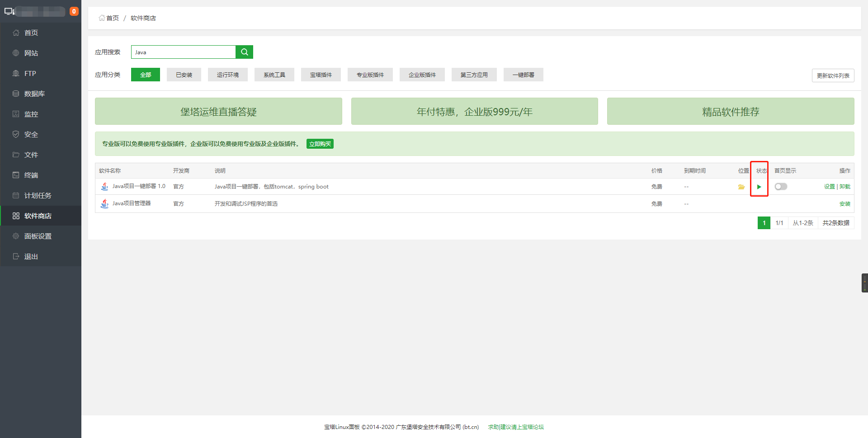This screenshot has height=438, width=868.
Task: Select the 已安装 category tab
Action: [x=184, y=75]
